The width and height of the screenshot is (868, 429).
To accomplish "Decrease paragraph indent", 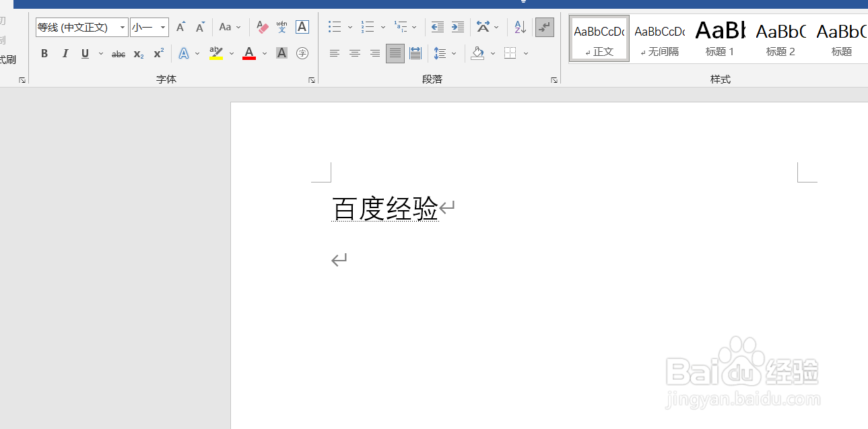I will (x=438, y=27).
